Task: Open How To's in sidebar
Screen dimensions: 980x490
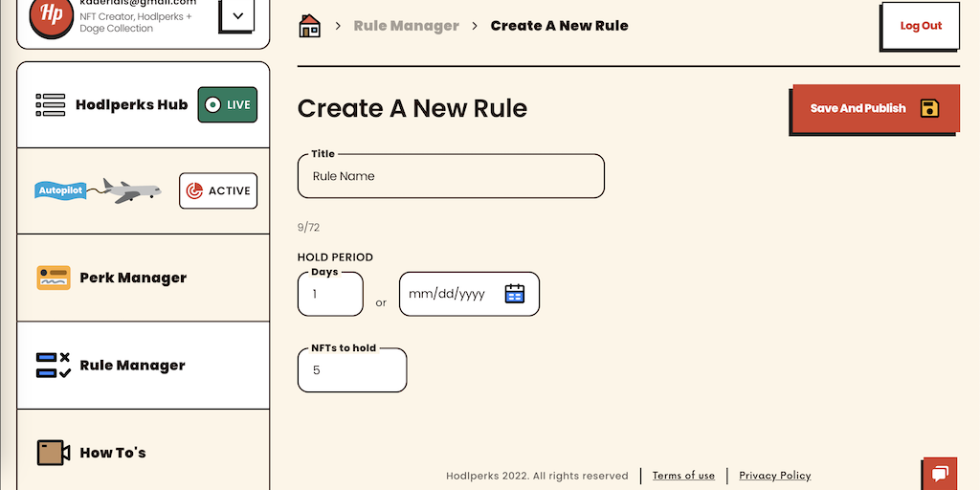Action: 113,453
